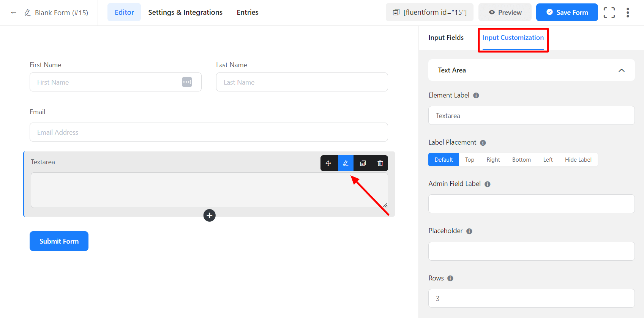Screen dimensions: 644x318
Task: Collapse the Text Area section chevron
Action: pos(621,70)
